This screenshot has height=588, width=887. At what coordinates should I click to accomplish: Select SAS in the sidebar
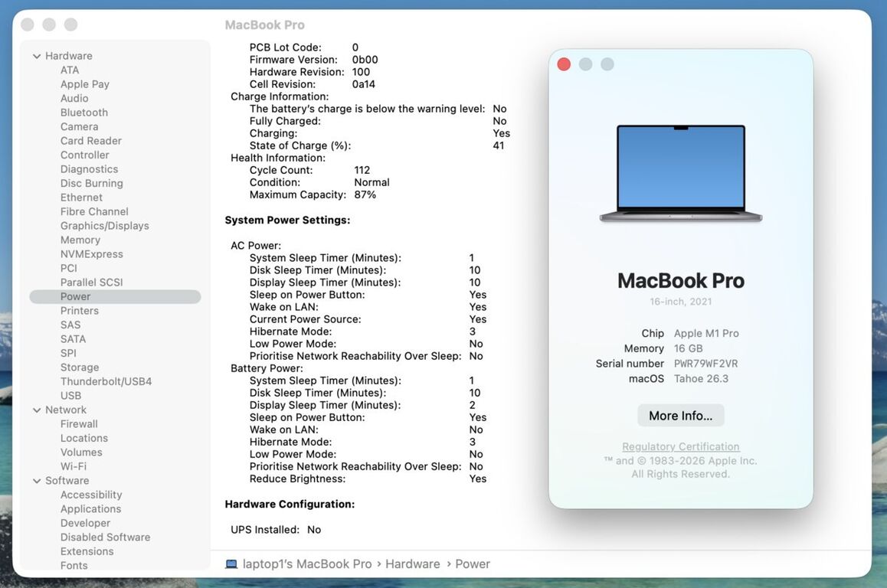[70, 325]
